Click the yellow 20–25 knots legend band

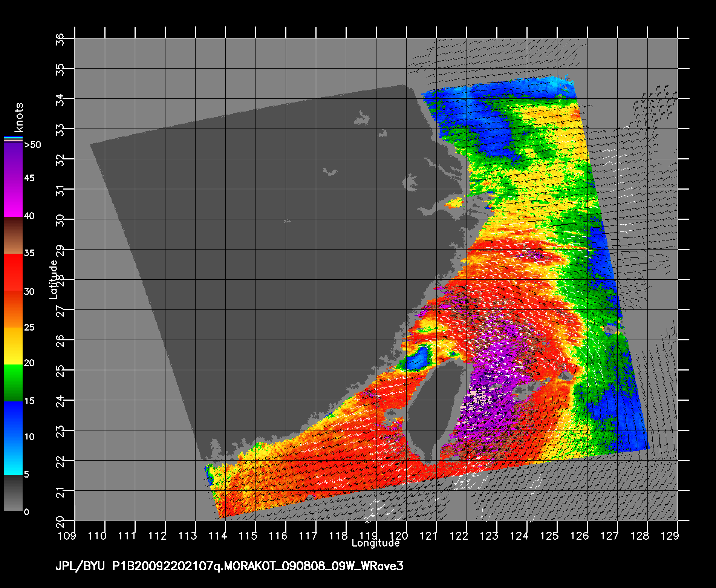click(13, 346)
